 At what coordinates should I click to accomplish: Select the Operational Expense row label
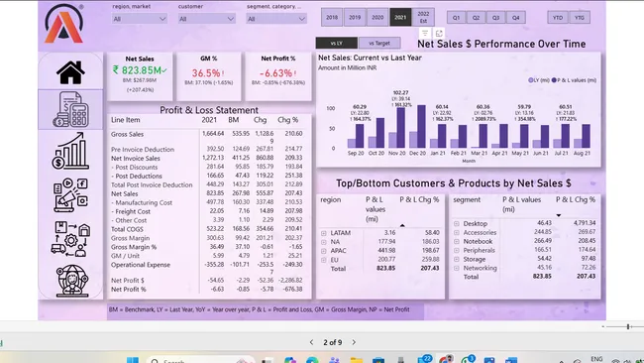coord(141,265)
